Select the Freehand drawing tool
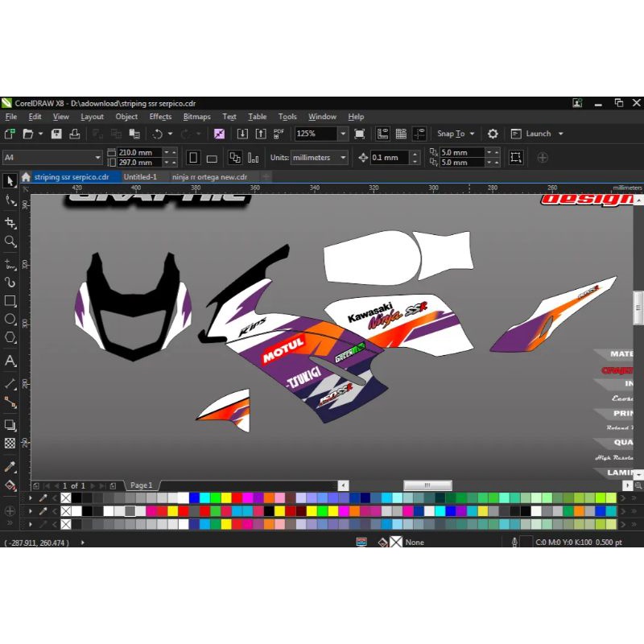 pyautogui.click(x=10, y=264)
